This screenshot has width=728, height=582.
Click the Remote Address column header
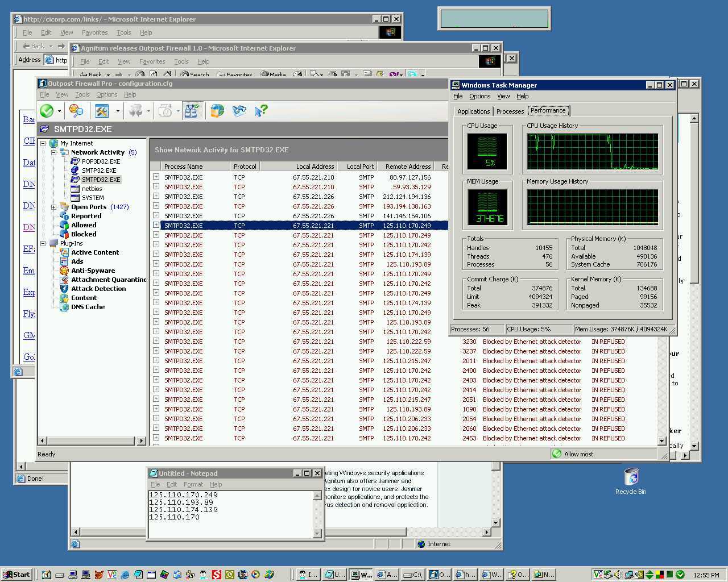tap(406, 167)
